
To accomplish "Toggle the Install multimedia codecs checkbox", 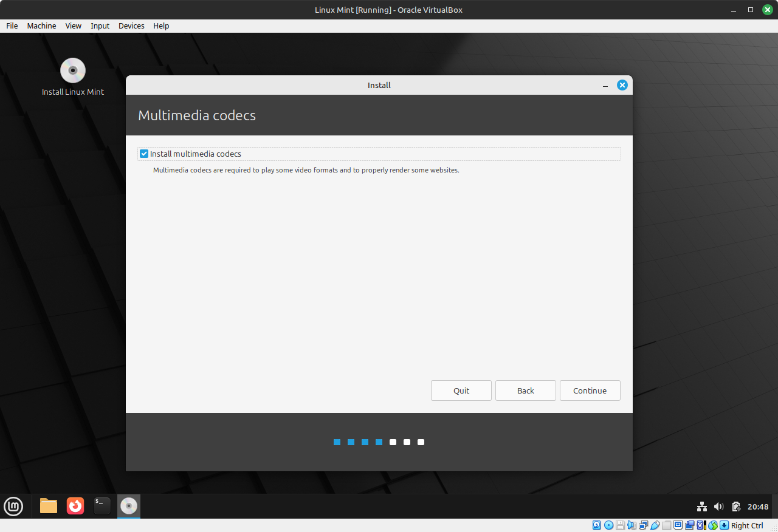I will (144, 154).
